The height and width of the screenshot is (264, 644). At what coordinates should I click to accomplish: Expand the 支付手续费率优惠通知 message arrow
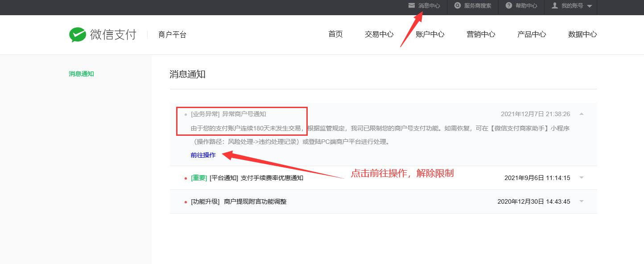click(582, 178)
